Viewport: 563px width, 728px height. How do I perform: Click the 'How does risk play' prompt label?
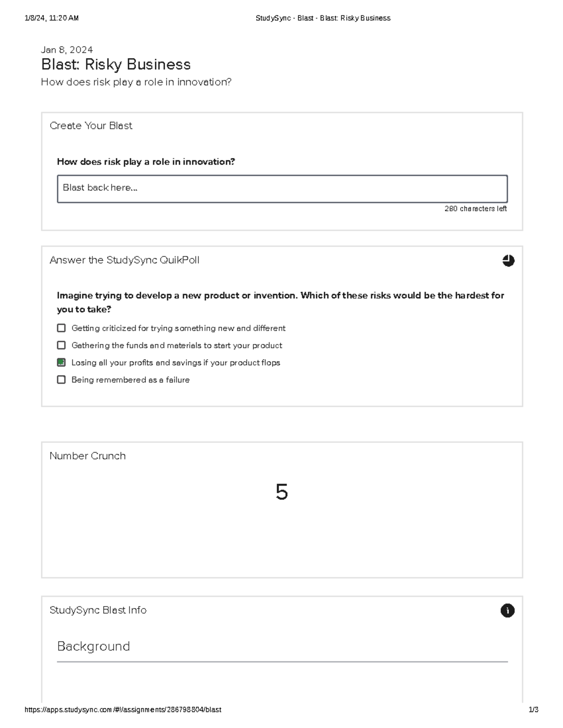[x=146, y=162]
